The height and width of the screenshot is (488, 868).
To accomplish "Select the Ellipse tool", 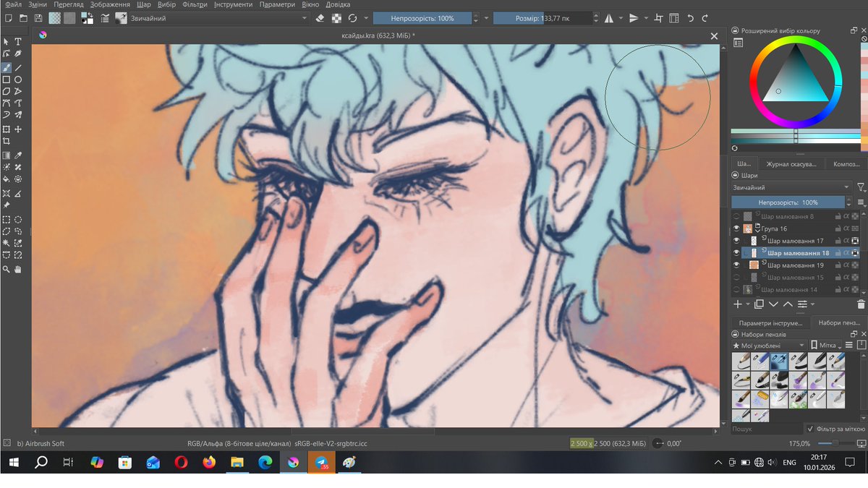I will tap(18, 80).
